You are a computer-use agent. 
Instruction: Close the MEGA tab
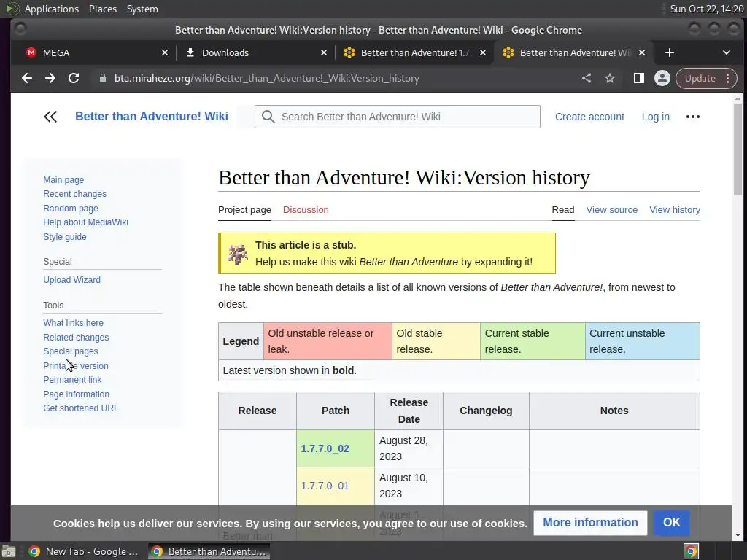pos(165,52)
